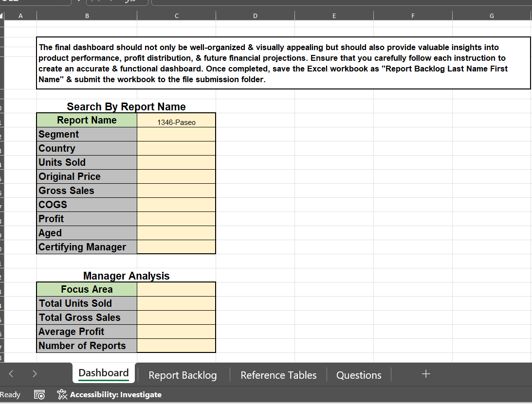Switch to the Report Backlog tab
The image size is (532, 404).
[183, 375]
